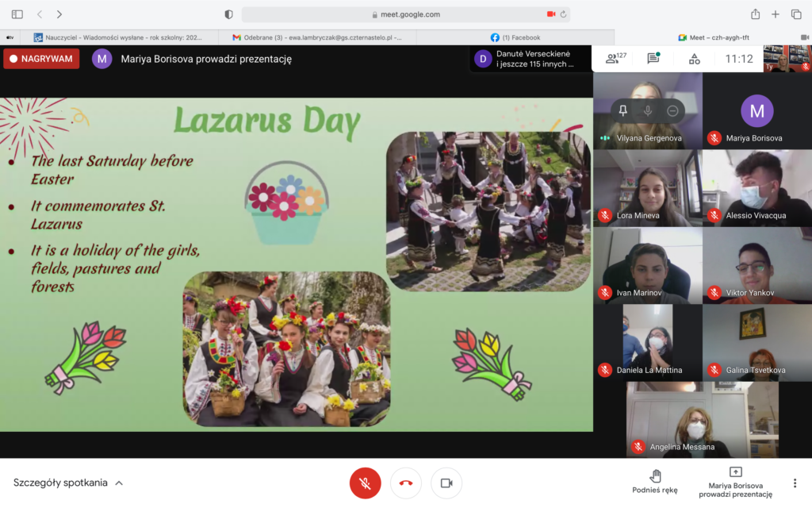Open the three-dot more options menu
Screen dimensions: 812x508
(795, 483)
